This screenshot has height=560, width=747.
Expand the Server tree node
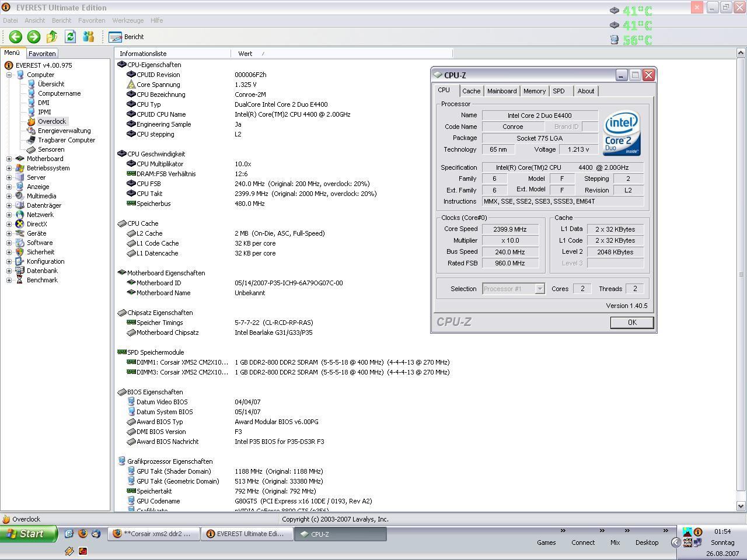click(x=9, y=177)
